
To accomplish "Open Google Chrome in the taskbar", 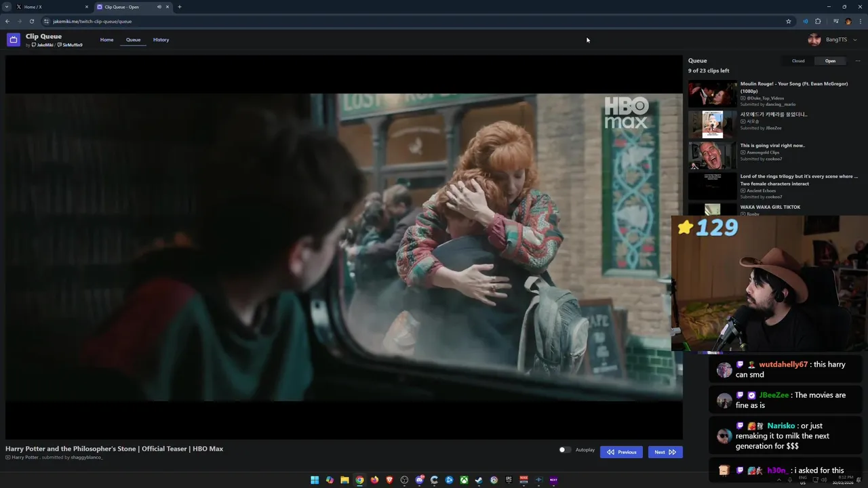I will coord(359,480).
